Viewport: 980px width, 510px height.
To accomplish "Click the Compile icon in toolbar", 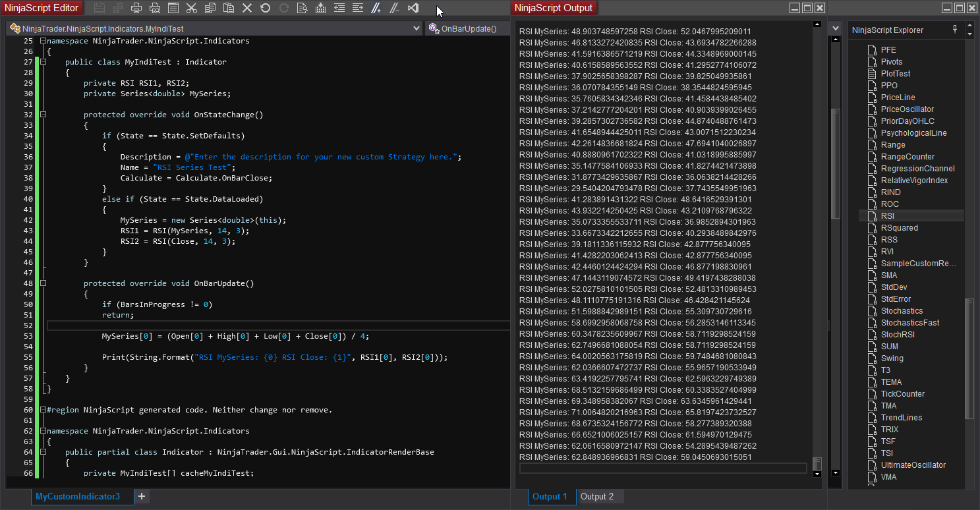I will pyautogui.click(x=320, y=8).
